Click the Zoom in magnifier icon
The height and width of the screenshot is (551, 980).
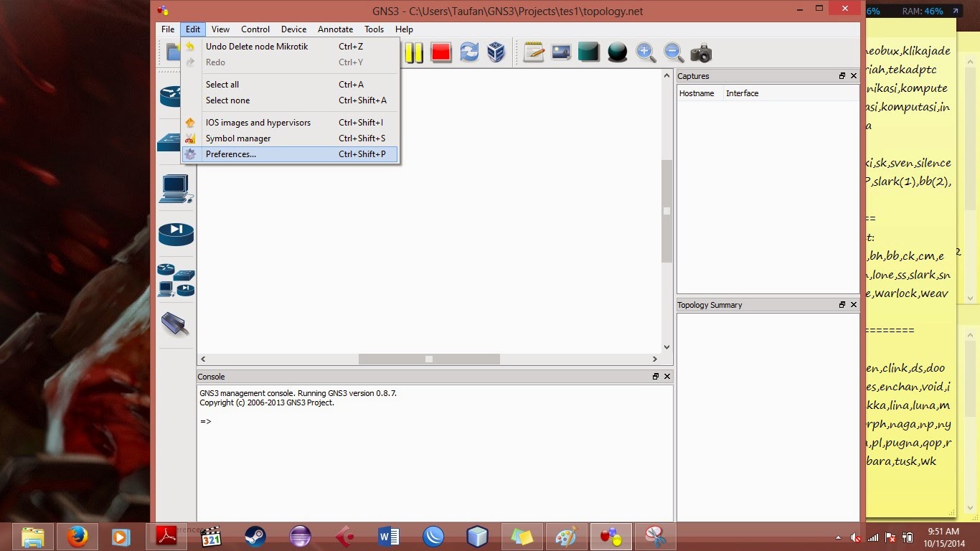pos(646,52)
